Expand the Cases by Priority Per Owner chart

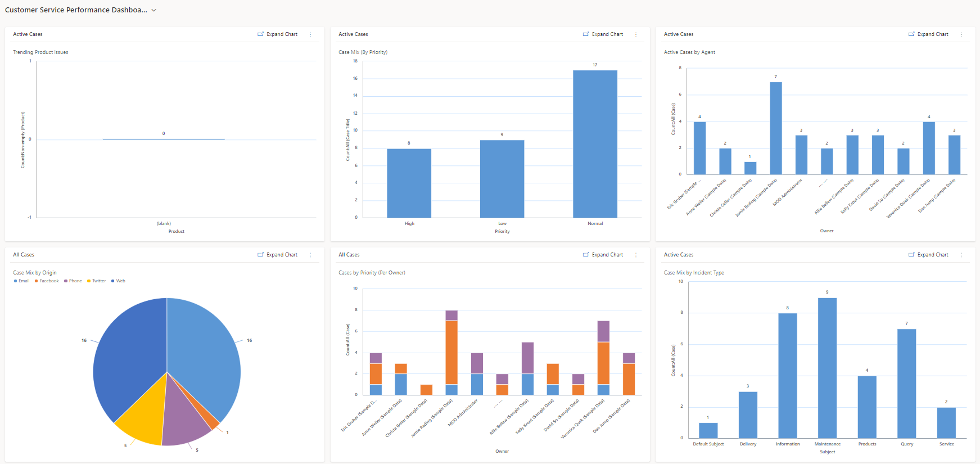[603, 255]
